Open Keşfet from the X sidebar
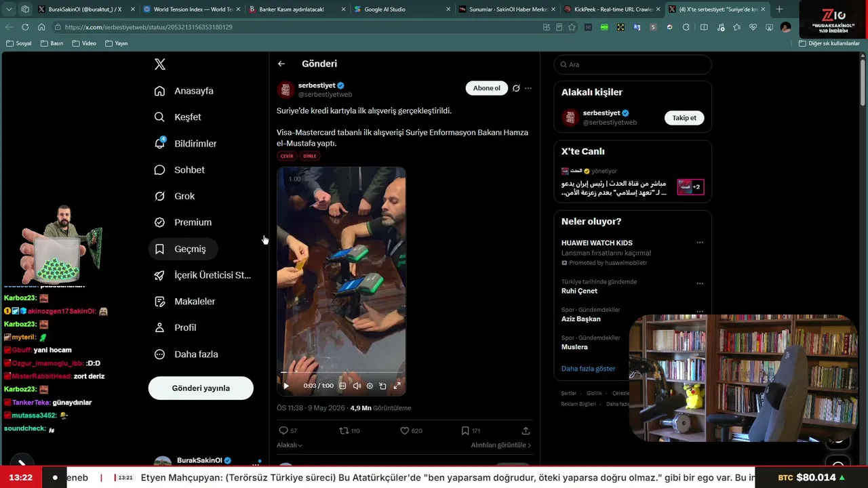 (x=178, y=117)
